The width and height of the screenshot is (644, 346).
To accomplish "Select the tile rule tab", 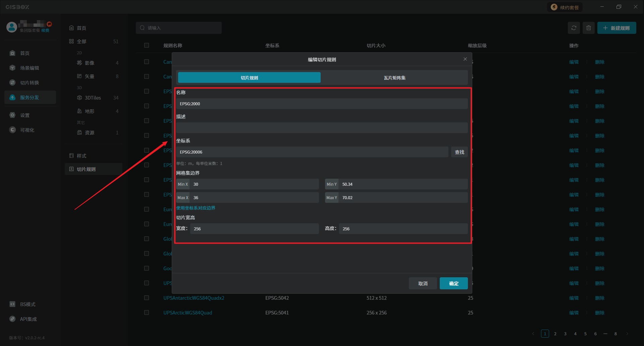I will click(x=249, y=78).
